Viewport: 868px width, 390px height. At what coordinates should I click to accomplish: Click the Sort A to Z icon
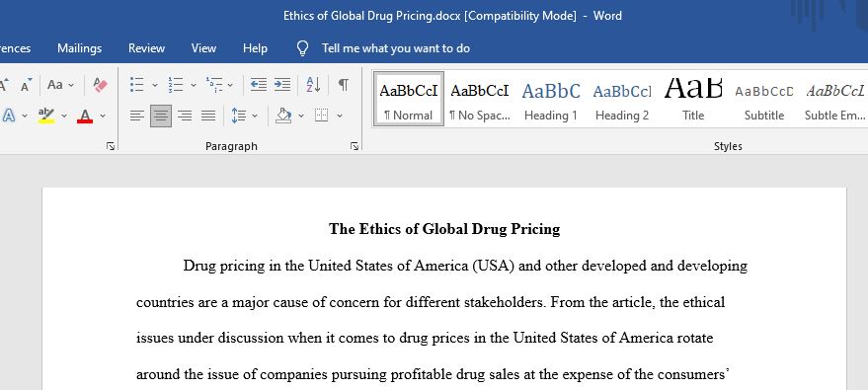(x=313, y=85)
